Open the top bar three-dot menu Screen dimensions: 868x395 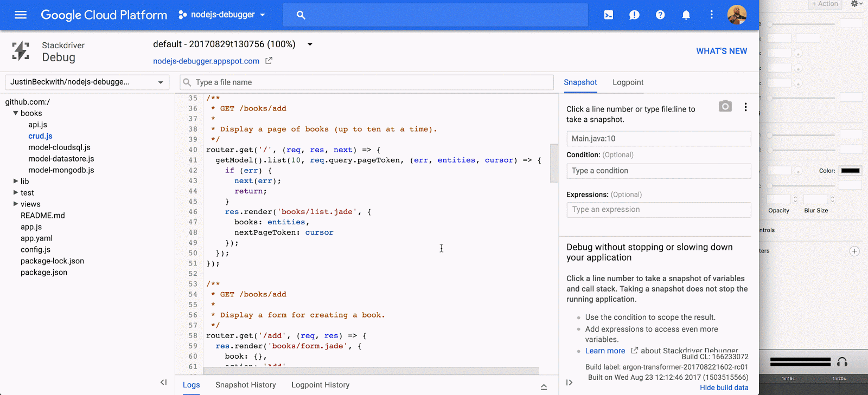tap(712, 15)
